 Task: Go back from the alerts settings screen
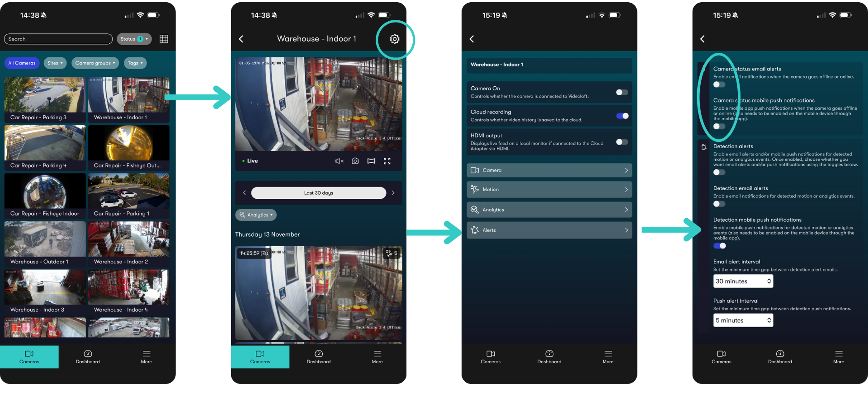tap(702, 39)
